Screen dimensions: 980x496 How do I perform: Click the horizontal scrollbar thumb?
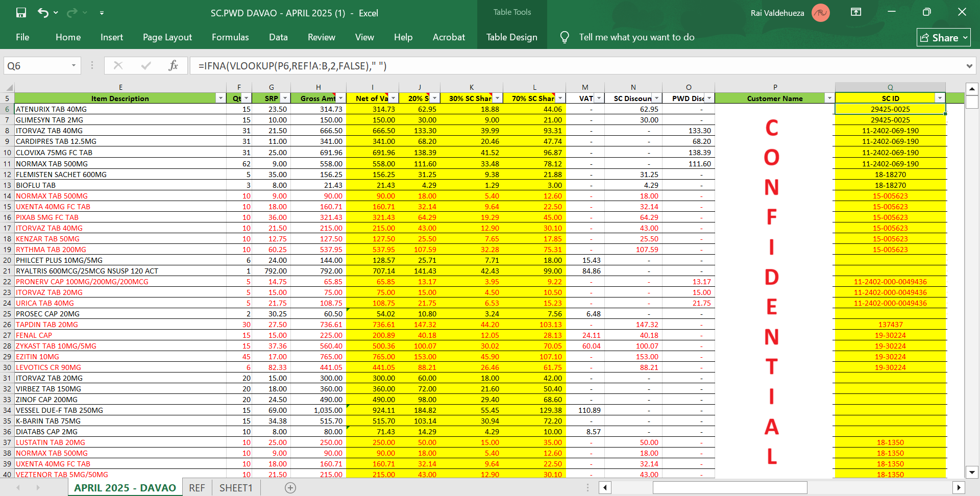[730, 488]
